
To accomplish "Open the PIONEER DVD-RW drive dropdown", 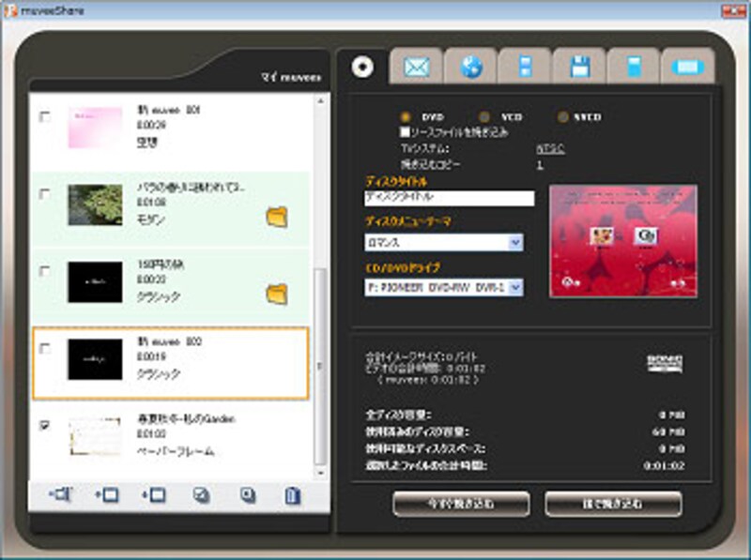I will click(514, 287).
